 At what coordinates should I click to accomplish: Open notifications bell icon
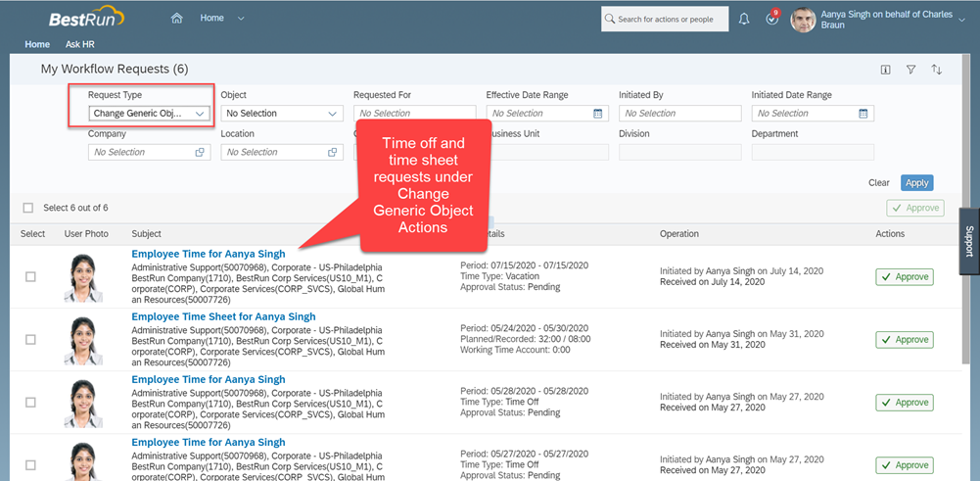(744, 20)
